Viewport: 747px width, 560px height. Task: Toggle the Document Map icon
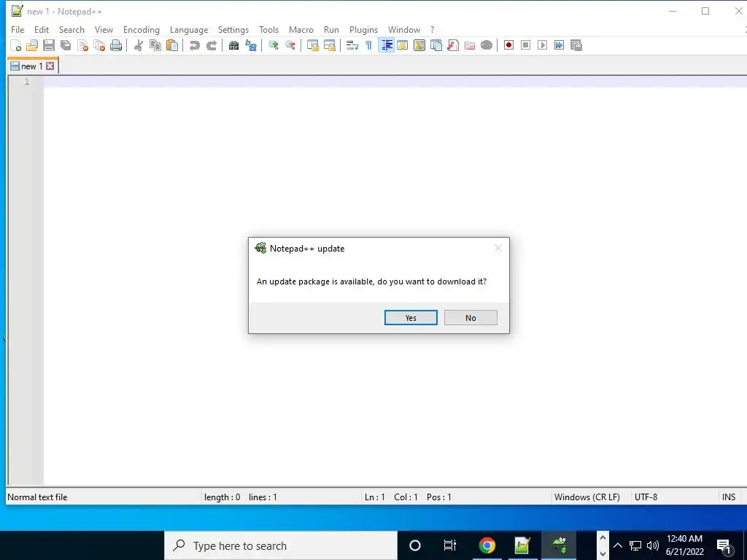[x=419, y=45]
